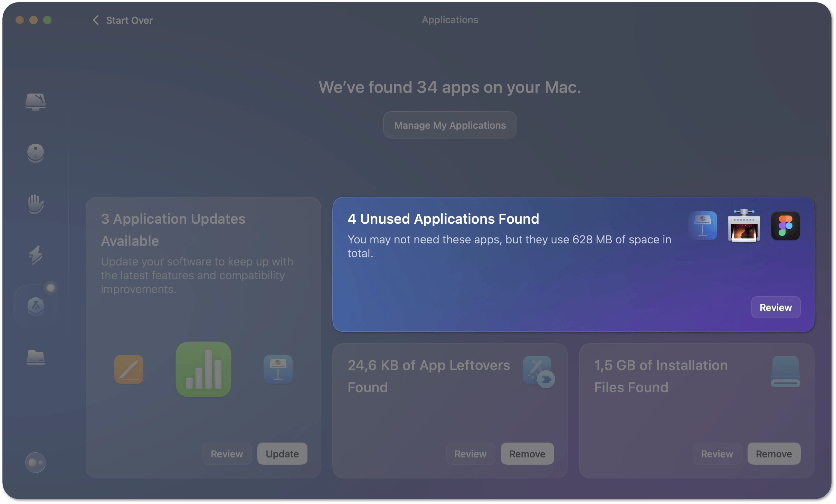Click the App Leftovers icon
836x504 pixels.
click(x=539, y=372)
